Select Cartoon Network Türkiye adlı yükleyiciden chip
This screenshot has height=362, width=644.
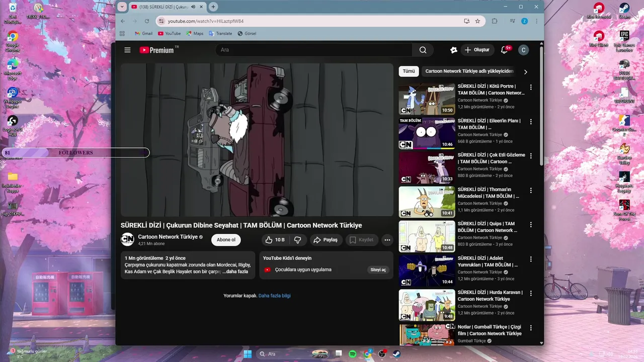(x=469, y=71)
